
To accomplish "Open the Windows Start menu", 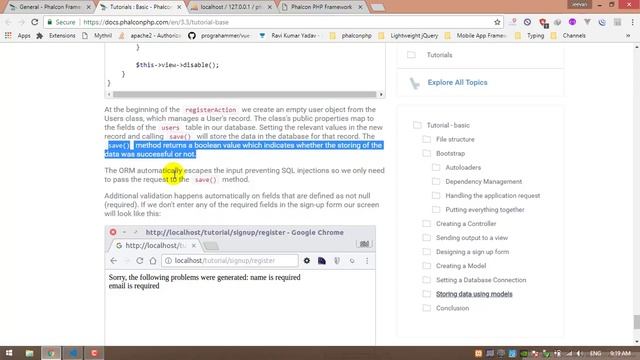I will click(x=9, y=353).
